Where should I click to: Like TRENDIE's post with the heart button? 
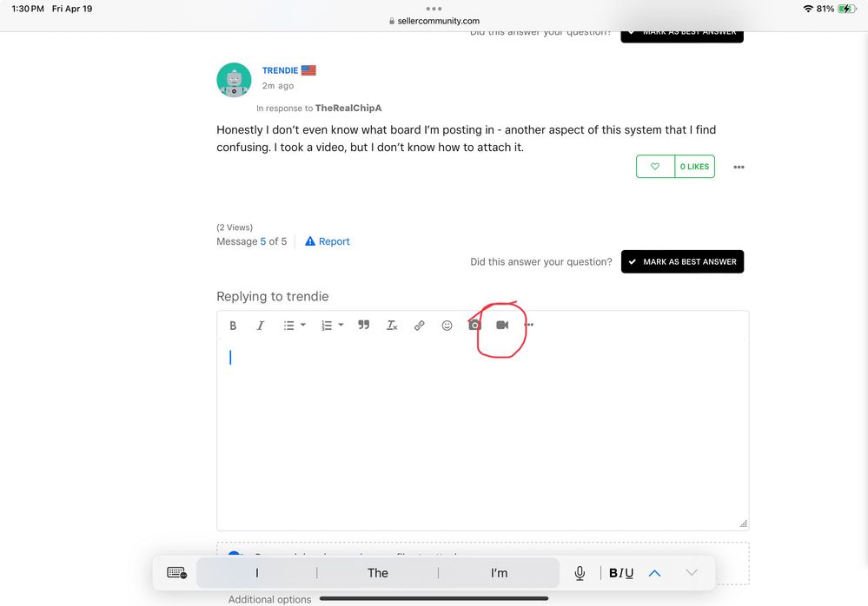pyautogui.click(x=655, y=167)
